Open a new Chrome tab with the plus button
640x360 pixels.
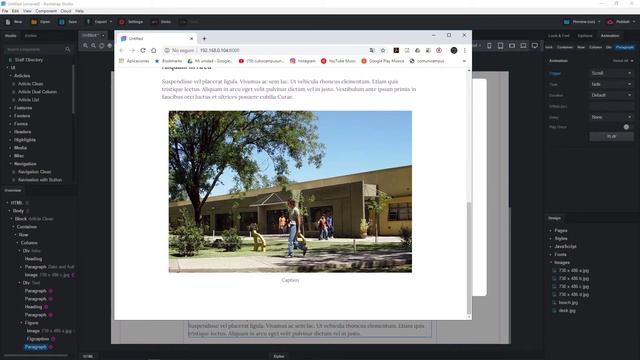coord(204,38)
